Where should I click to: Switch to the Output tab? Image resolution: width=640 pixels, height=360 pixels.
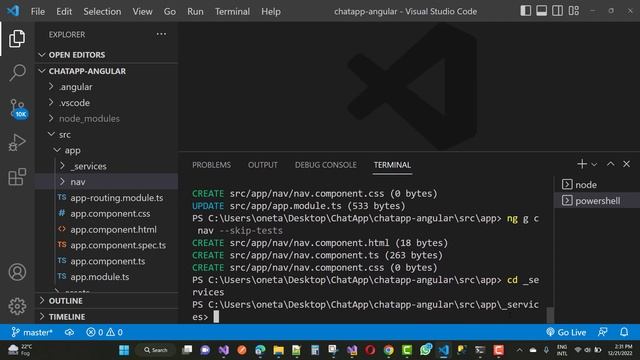tap(262, 165)
